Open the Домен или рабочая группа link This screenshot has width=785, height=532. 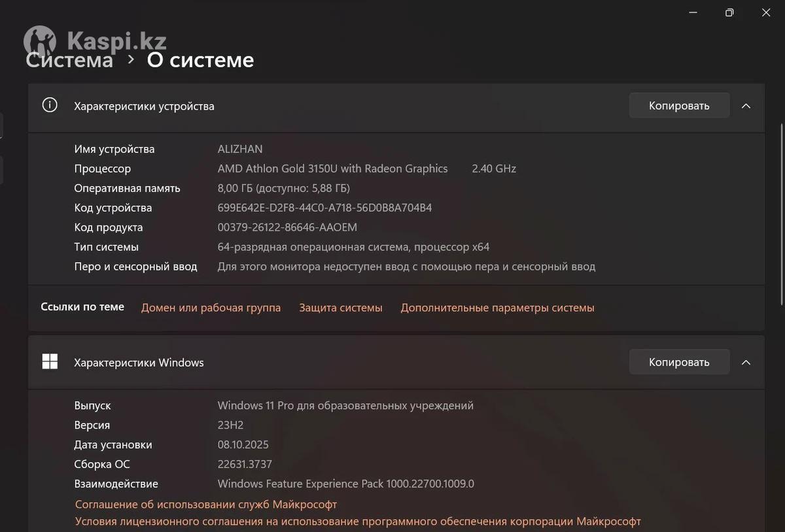click(x=211, y=308)
